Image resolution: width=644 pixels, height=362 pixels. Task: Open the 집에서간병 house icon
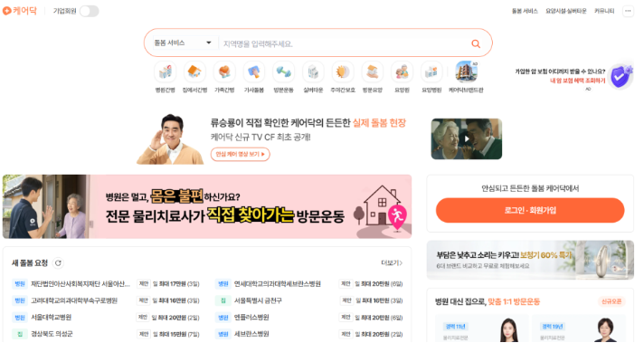194,71
